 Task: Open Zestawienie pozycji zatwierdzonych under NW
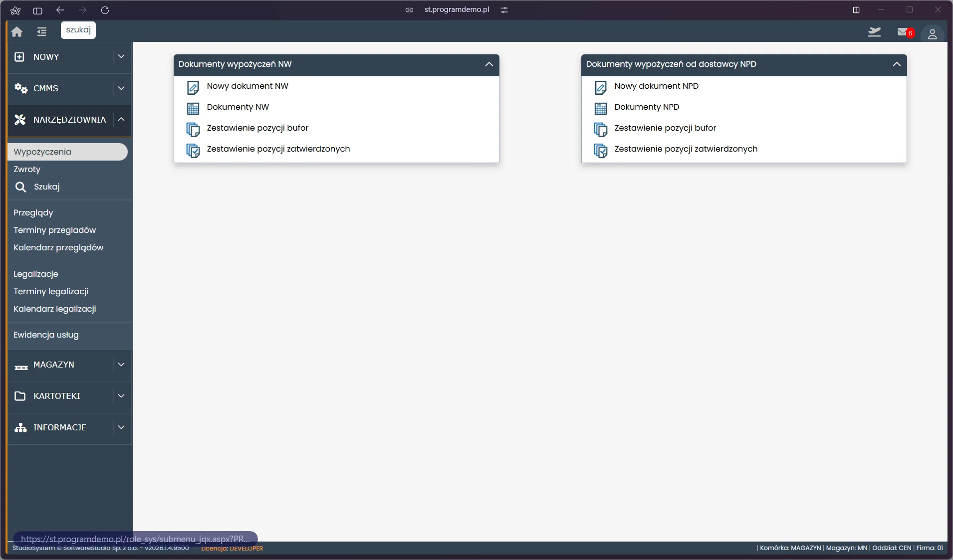click(278, 149)
